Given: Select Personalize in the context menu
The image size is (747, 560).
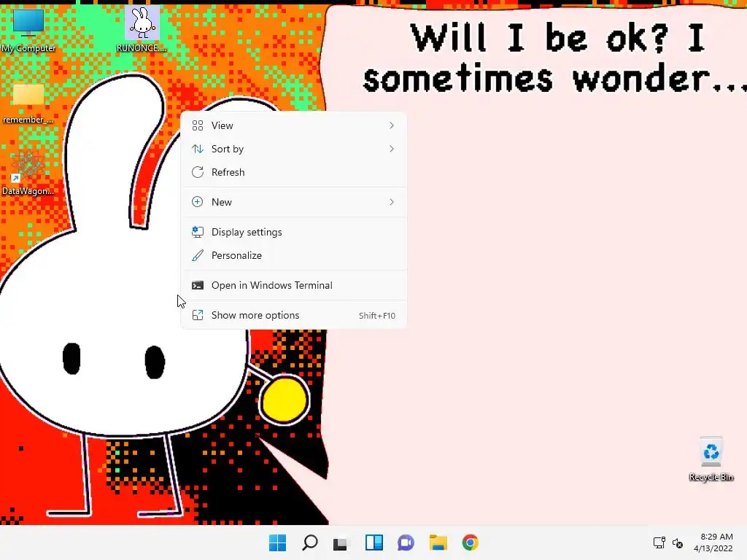Looking at the screenshot, I should 293,255.
